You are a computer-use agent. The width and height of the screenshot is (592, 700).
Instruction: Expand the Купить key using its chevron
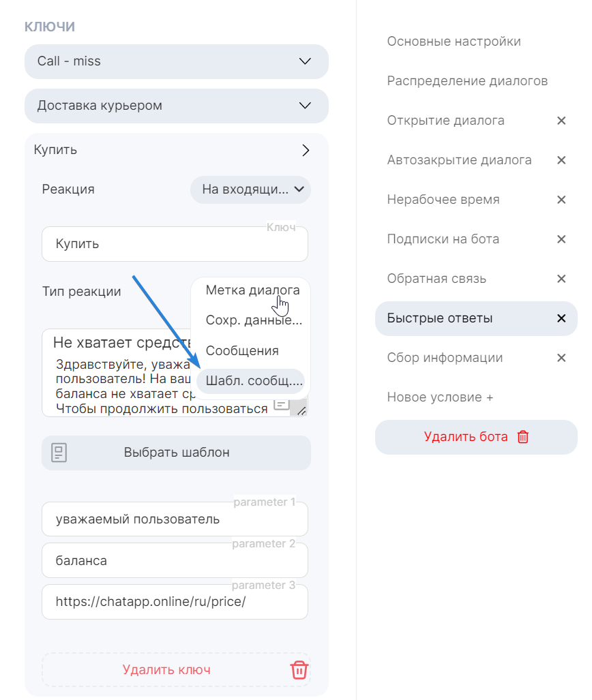click(x=306, y=150)
